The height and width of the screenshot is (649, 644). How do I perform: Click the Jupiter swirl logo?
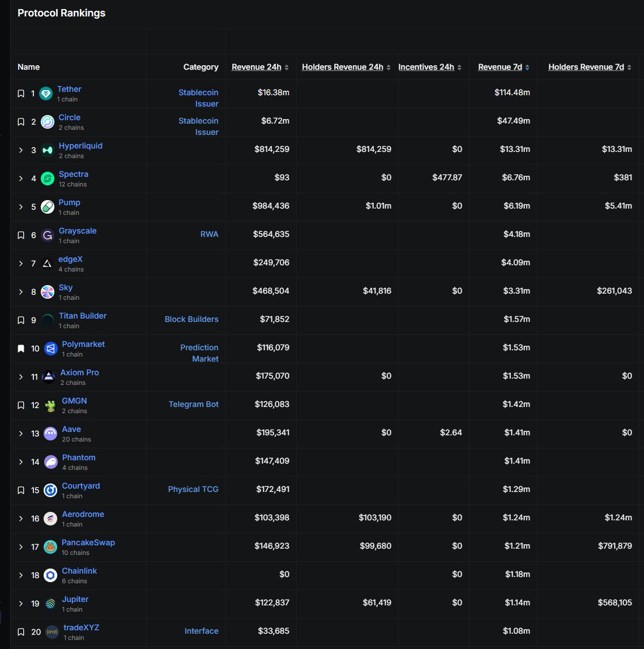(x=50, y=604)
